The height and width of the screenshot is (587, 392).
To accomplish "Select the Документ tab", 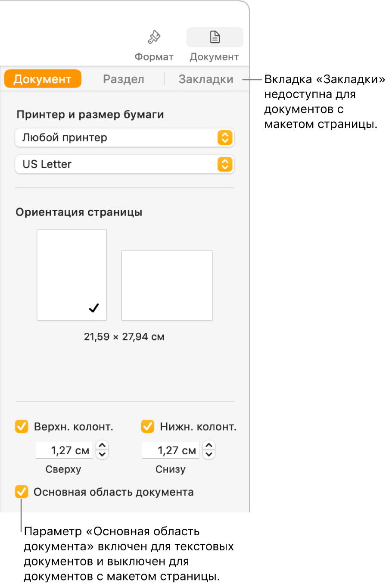I will point(43,79).
